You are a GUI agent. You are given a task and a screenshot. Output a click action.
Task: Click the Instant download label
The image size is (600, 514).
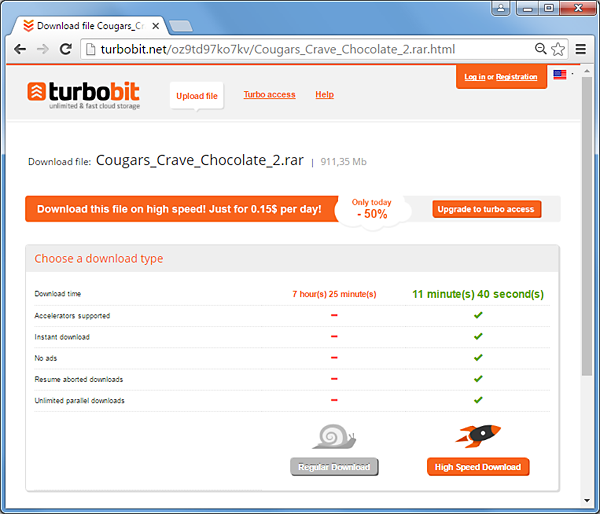click(62, 337)
